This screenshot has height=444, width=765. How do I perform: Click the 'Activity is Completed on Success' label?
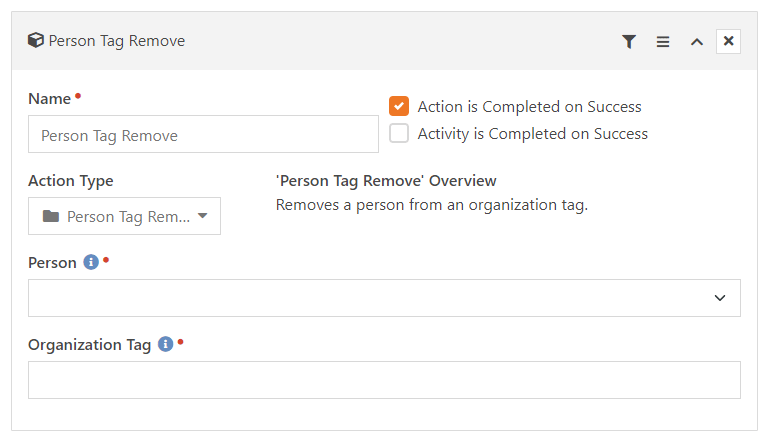point(532,134)
